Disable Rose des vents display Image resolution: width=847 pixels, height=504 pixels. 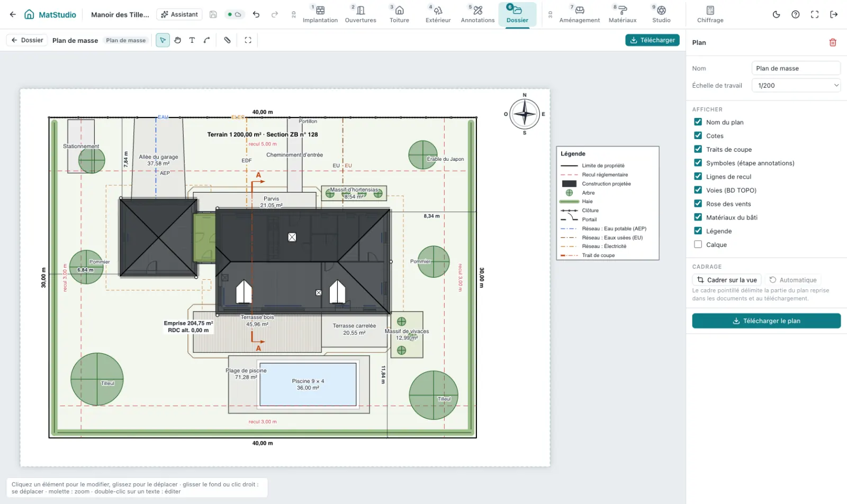pyautogui.click(x=698, y=204)
